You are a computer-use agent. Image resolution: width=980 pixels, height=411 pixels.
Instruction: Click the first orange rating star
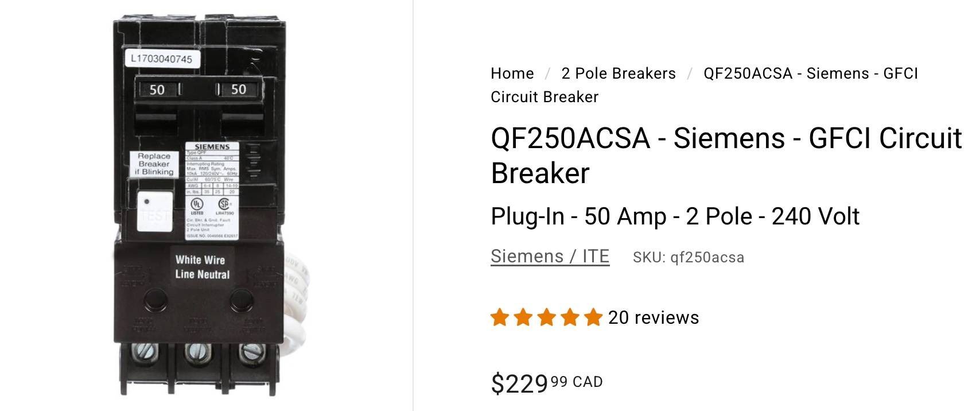pos(500,317)
